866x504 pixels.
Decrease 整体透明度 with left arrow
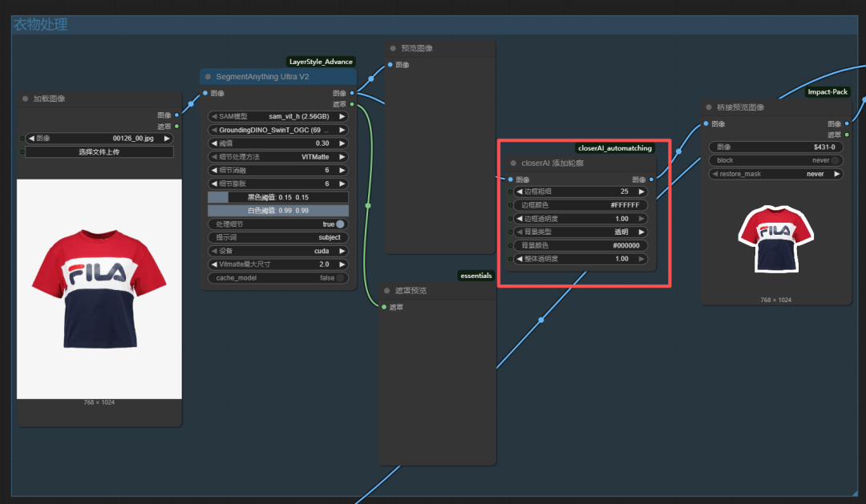click(x=519, y=259)
